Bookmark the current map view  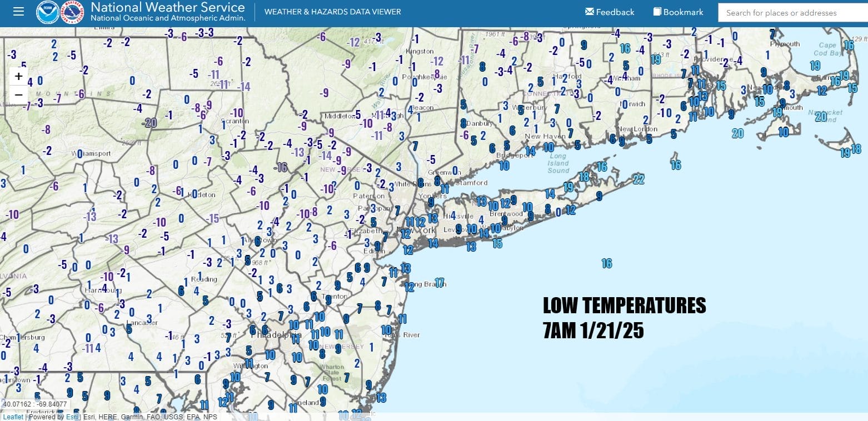(x=678, y=12)
